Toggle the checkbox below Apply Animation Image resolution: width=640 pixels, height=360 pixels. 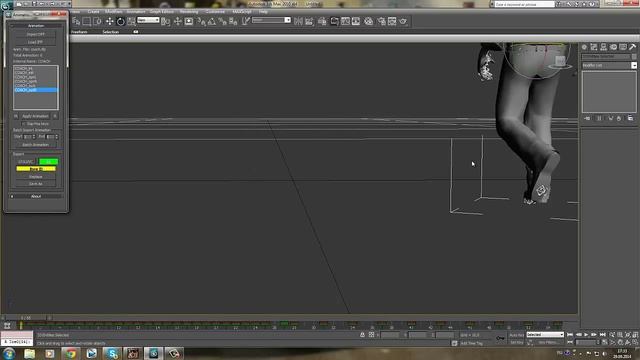[24, 124]
